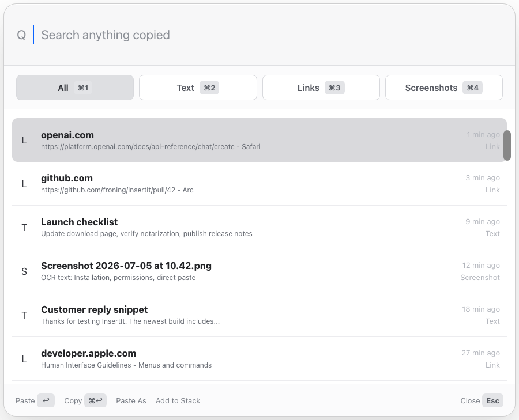Viewport: 519px width, 420px height.
Task: Open the Screenshots filter tab
Action: (444, 88)
